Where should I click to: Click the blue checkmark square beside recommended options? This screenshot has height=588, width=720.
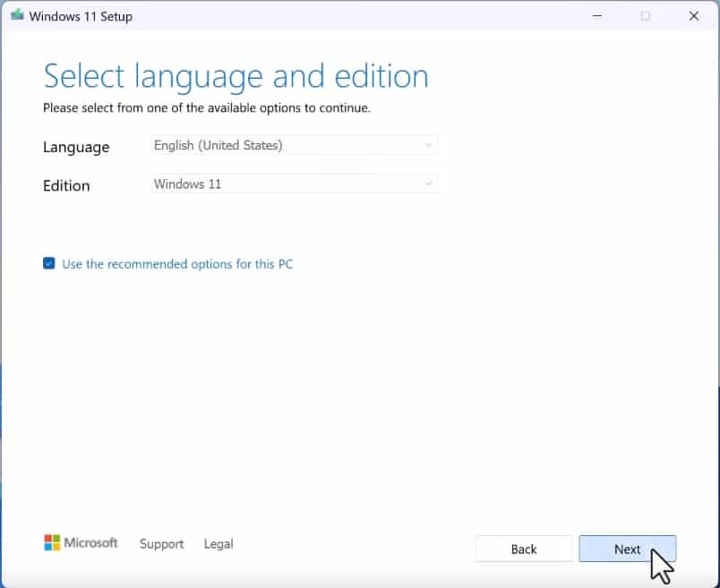[x=49, y=264]
